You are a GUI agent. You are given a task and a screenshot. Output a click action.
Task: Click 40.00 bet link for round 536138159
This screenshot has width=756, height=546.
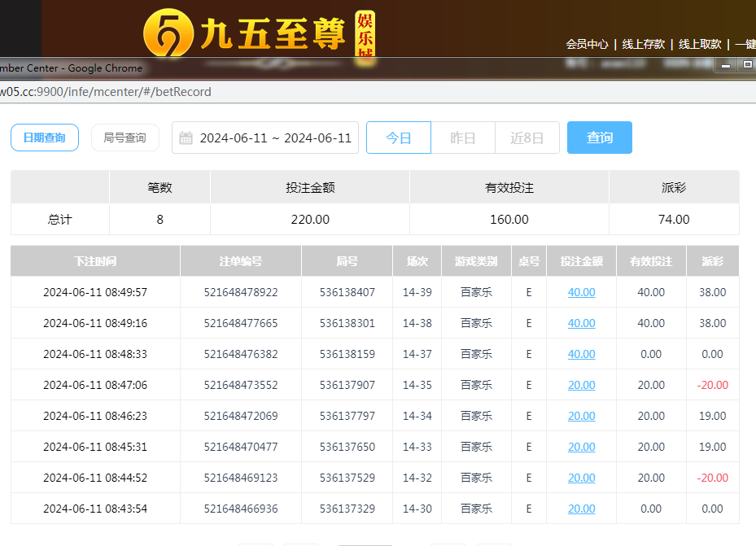581,354
